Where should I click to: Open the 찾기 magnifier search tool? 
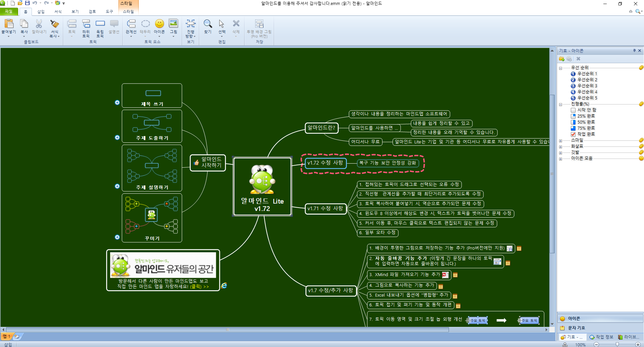point(208,24)
